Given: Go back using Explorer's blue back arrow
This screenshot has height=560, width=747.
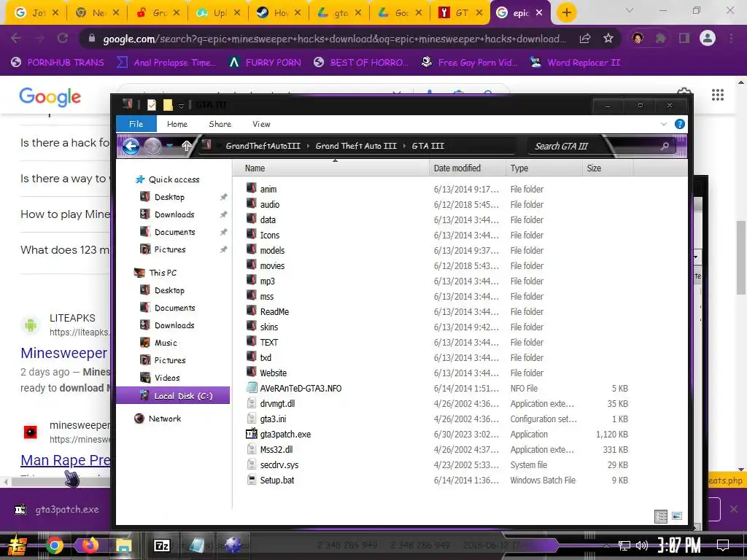Looking at the screenshot, I should click(131, 146).
